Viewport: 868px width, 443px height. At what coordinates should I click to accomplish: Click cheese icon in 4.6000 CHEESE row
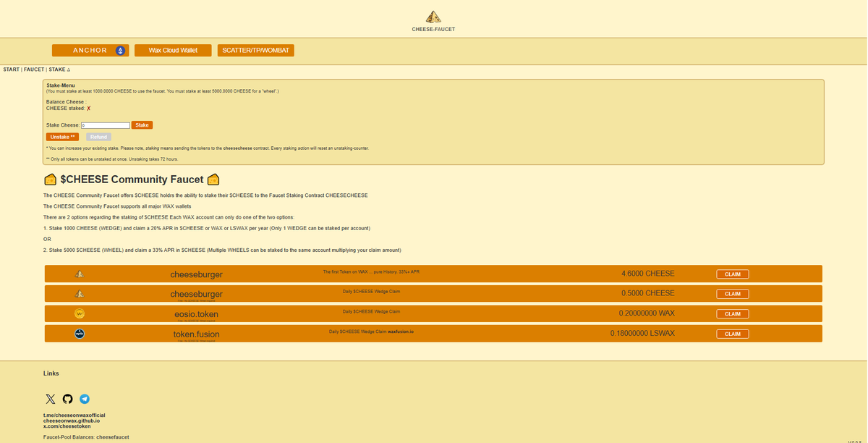(80, 274)
